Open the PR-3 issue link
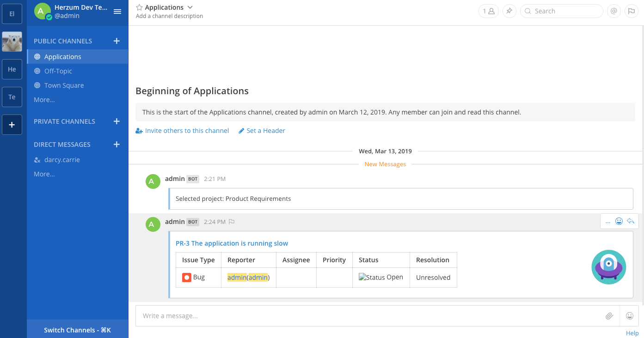Viewport: 644px width, 338px height. click(232, 243)
